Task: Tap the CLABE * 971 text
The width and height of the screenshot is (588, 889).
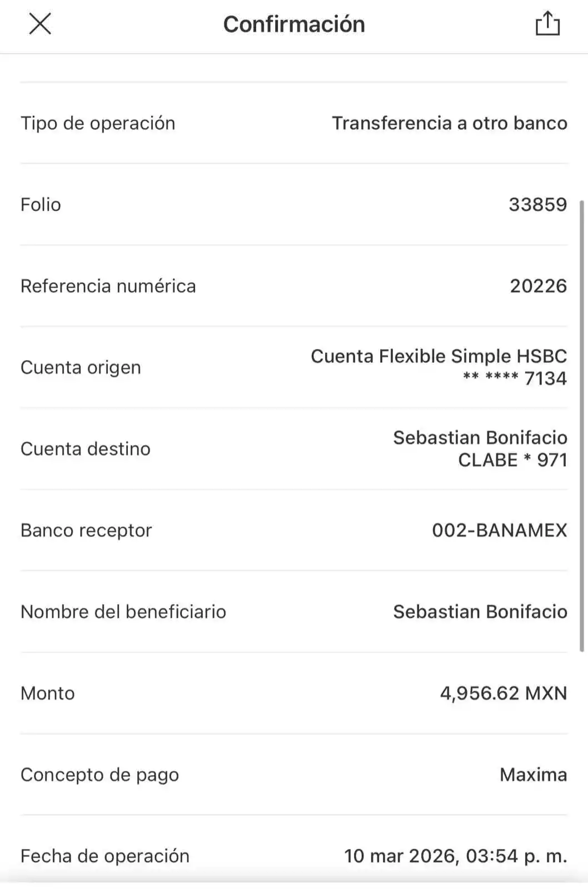Action: [x=512, y=460]
